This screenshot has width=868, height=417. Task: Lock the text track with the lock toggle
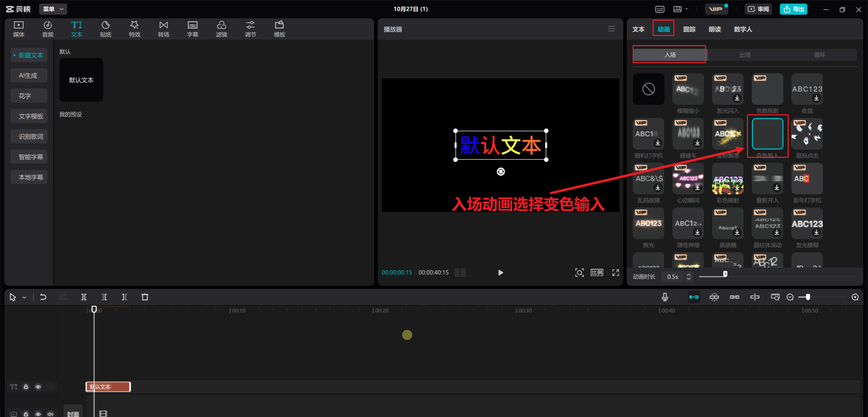(x=26, y=386)
